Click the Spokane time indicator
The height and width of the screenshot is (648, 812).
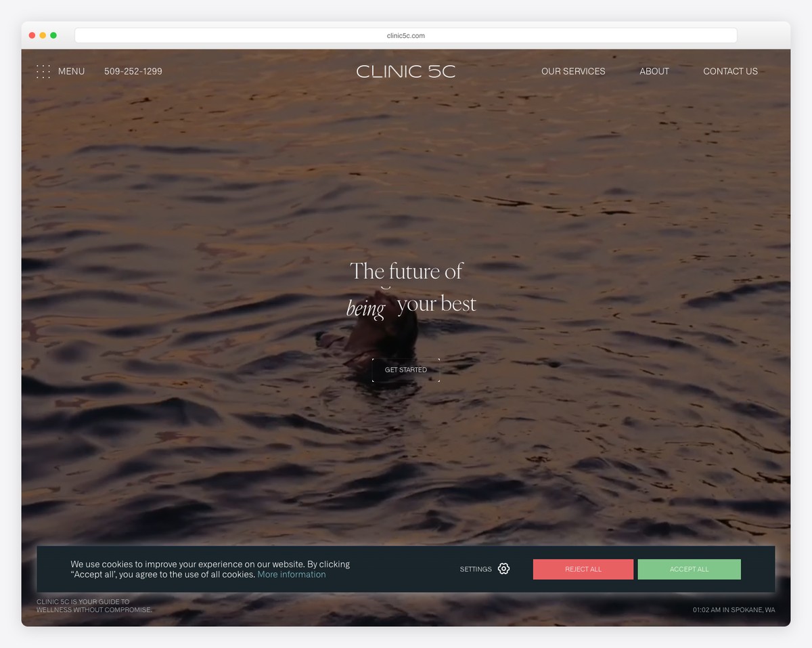click(734, 609)
